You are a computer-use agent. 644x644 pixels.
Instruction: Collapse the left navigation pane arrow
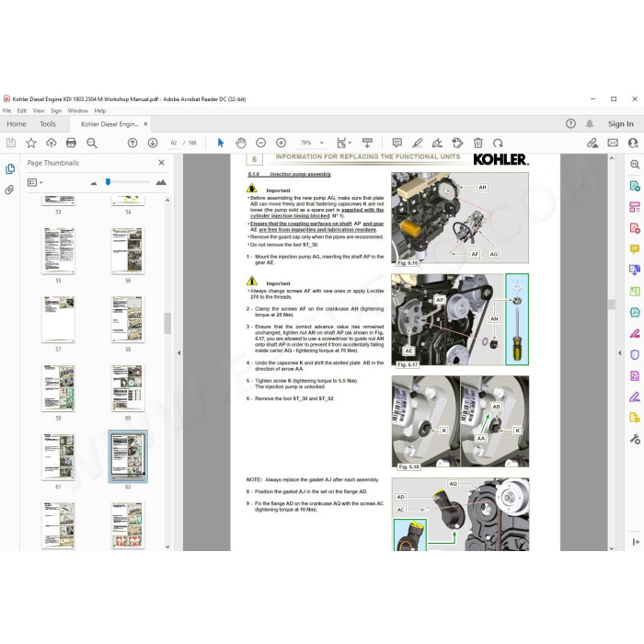(178, 352)
